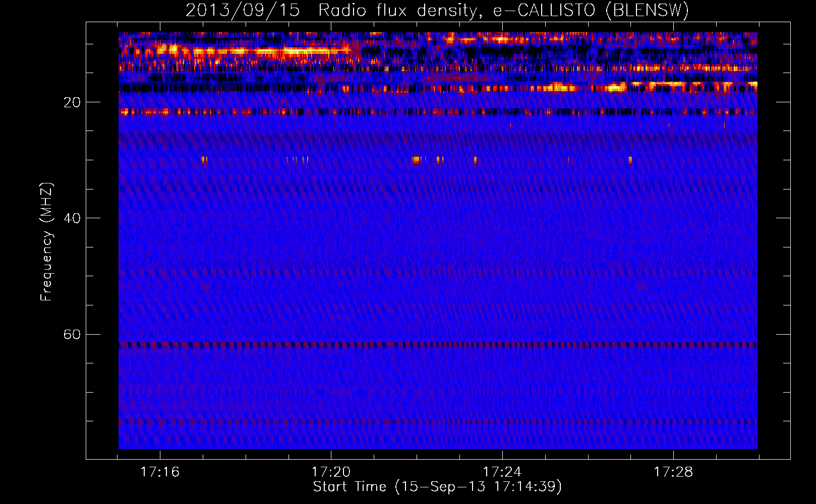Click the "60" frequency tick label

pos(72,335)
